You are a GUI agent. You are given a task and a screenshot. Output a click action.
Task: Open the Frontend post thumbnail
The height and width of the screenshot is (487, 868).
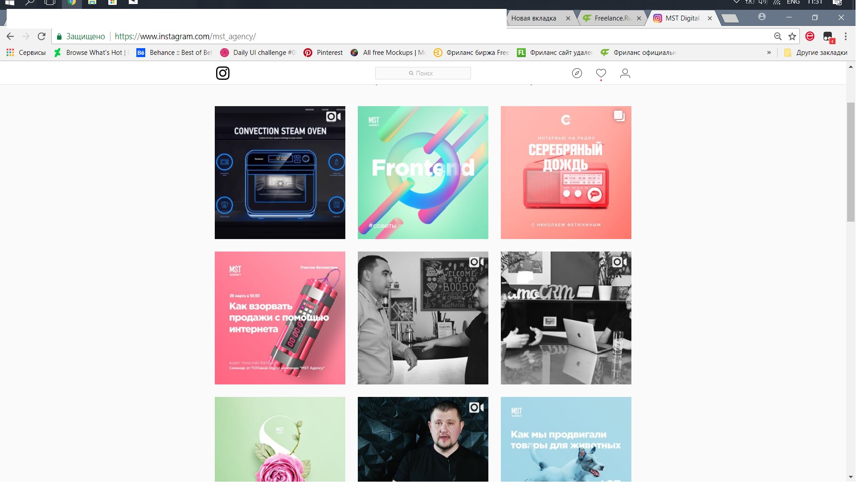pos(423,173)
